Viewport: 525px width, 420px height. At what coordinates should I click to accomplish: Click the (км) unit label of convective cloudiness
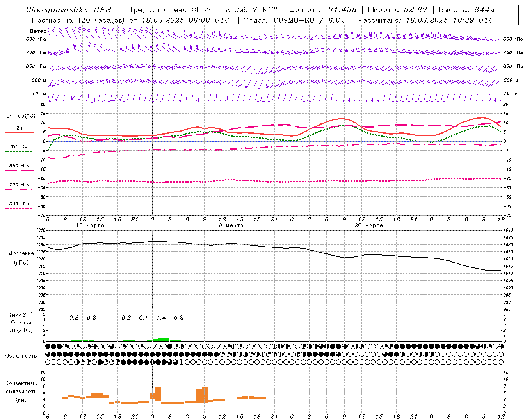(x=21, y=399)
